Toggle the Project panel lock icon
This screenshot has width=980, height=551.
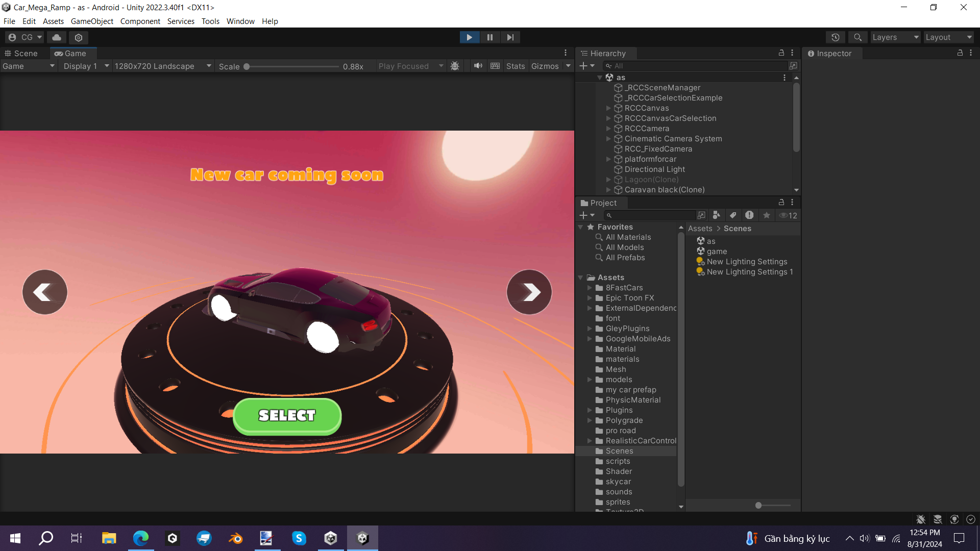pyautogui.click(x=781, y=202)
